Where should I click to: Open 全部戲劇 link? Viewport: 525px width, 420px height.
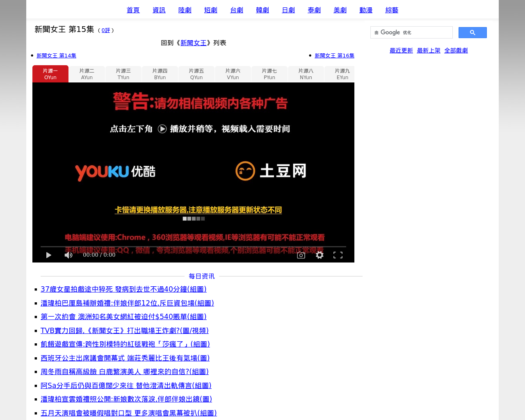point(456,50)
